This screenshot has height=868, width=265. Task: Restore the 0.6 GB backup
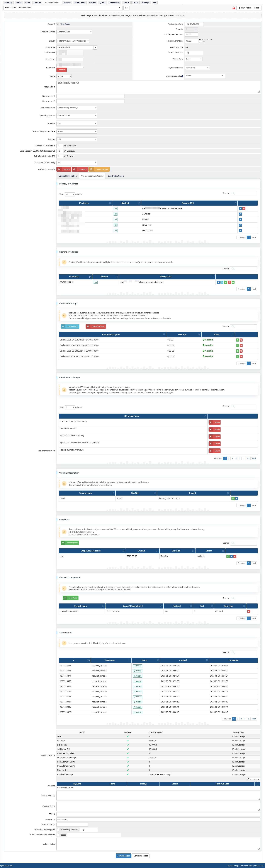pyautogui.click(x=237, y=340)
